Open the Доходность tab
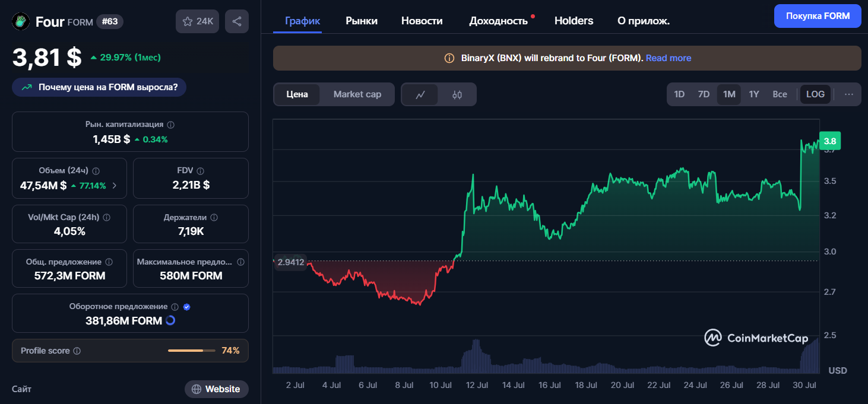The height and width of the screenshot is (404, 868). click(499, 21)
